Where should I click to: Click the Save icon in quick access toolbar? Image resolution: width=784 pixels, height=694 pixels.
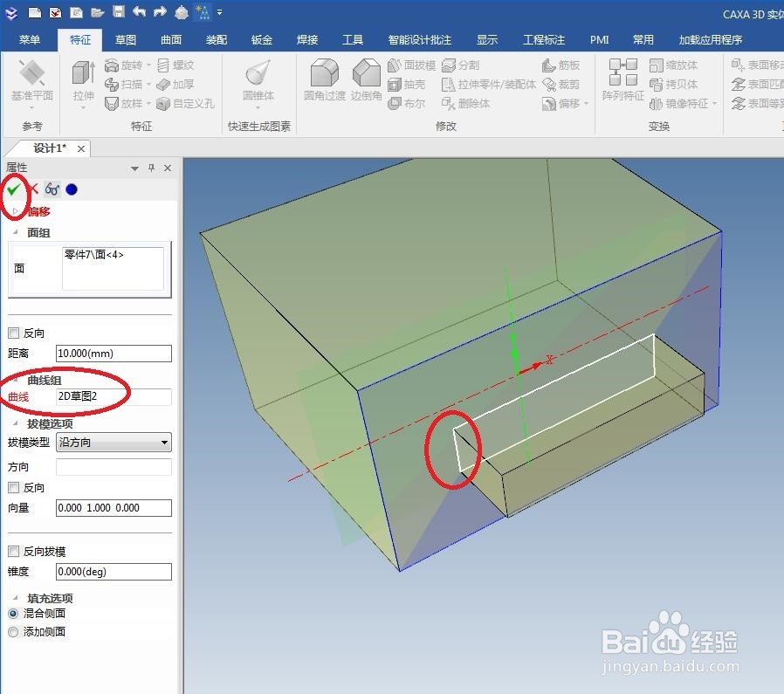[x=118, y=12]
